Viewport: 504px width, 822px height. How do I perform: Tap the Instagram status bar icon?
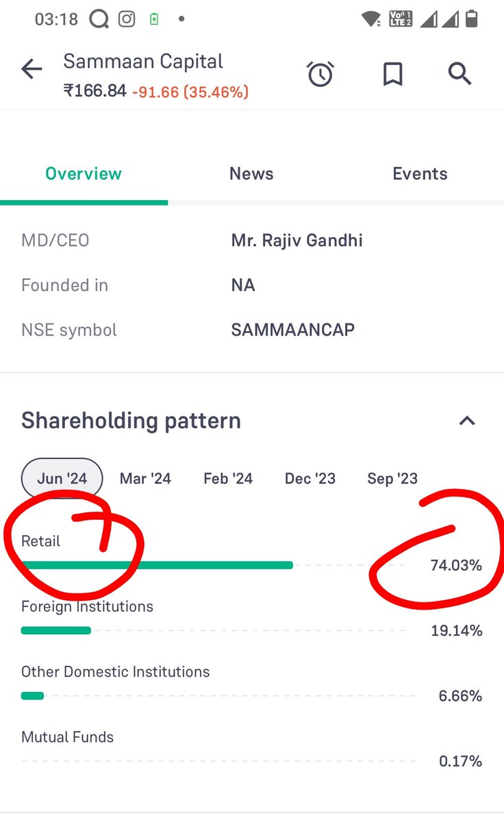tap(127, 19)
